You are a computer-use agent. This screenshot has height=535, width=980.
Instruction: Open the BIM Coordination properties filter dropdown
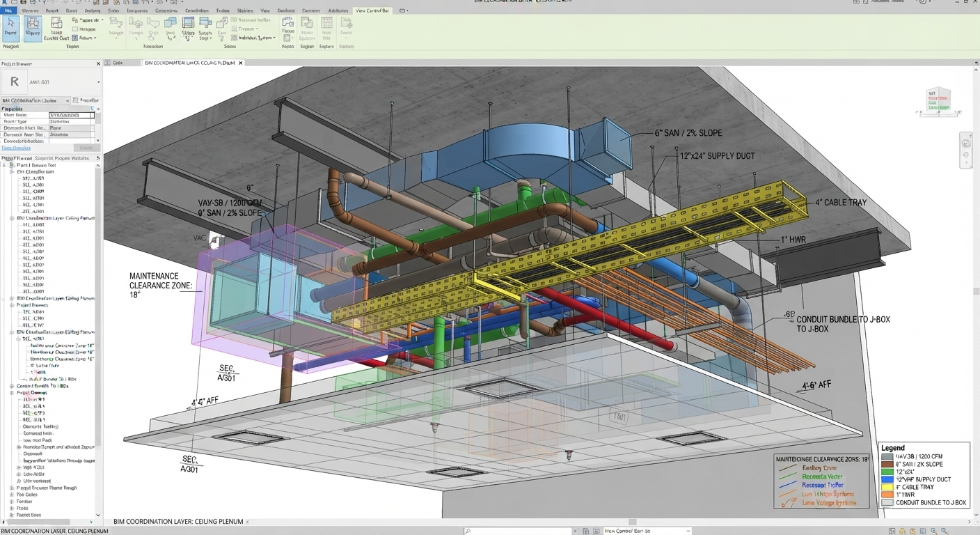point(35,100)
